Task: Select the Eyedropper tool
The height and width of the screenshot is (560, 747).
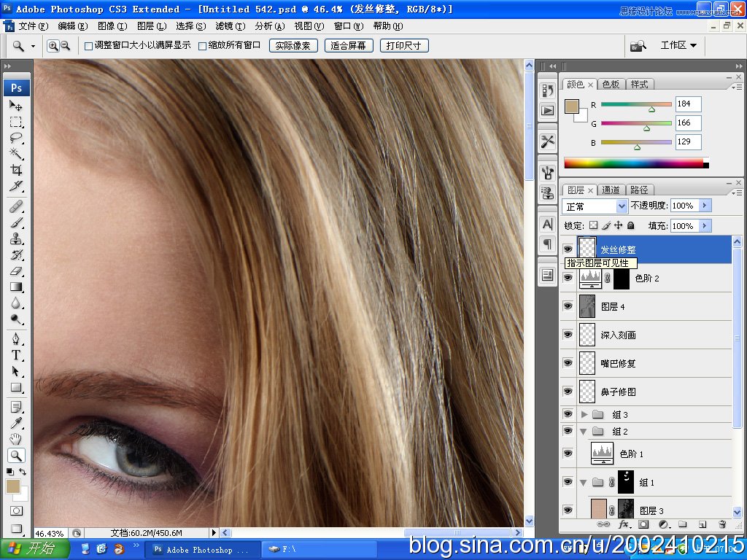Action: (x=16, y=423)
